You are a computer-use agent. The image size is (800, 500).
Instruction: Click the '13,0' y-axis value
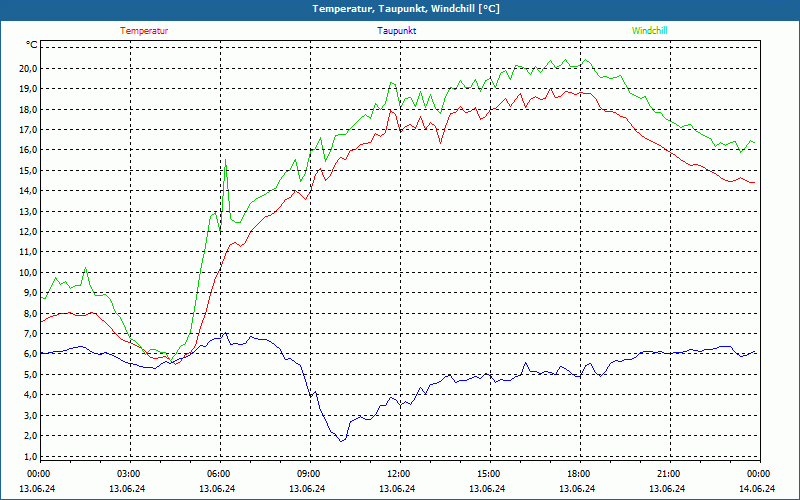(x=29, y=211)
